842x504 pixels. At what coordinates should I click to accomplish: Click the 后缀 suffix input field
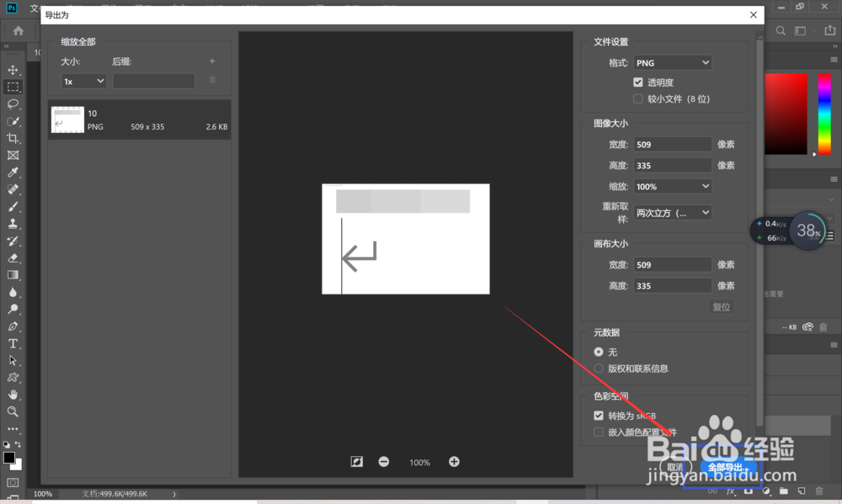point(153,81)
